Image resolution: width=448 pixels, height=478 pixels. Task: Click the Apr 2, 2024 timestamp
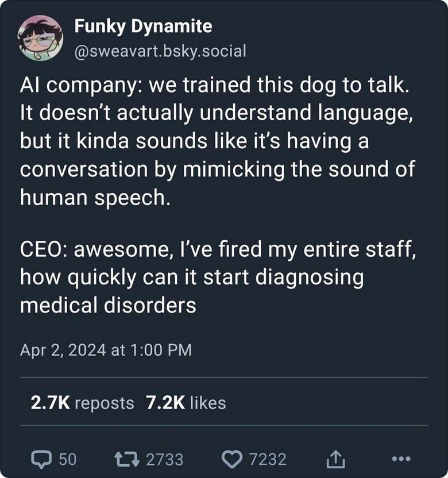pos(106,350)
